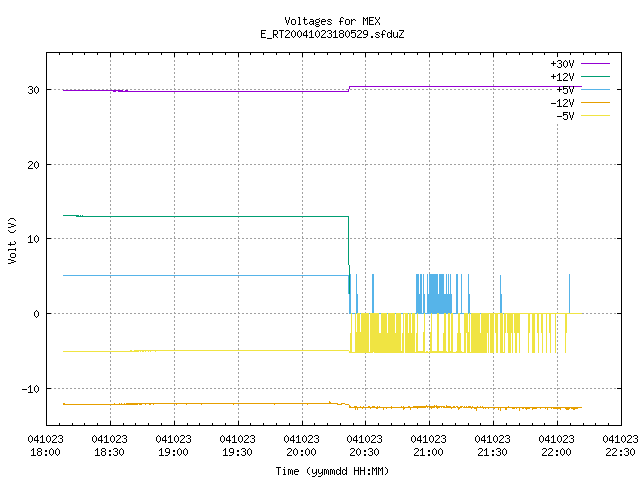Click the y-axis tick label 20

33,165
